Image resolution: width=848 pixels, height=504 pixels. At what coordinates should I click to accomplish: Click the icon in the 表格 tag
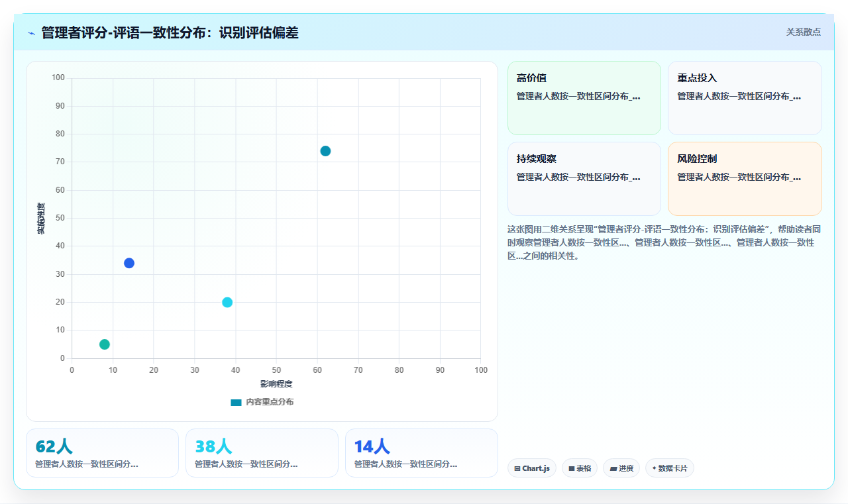572,468
